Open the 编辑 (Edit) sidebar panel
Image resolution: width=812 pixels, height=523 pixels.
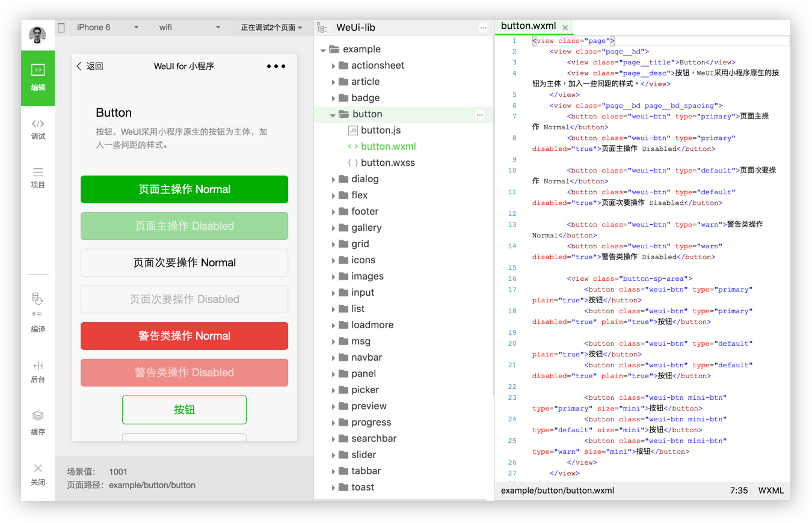pos(38,78)
